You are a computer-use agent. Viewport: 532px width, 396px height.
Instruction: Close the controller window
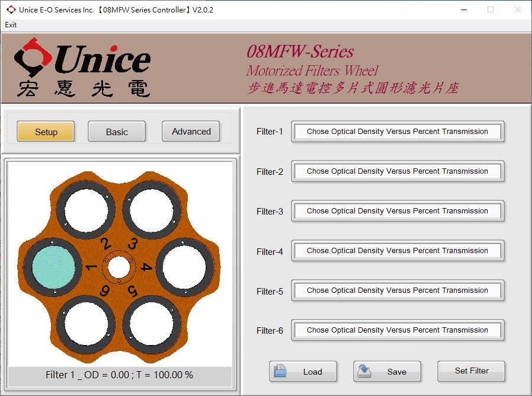[x=517, y=9]
